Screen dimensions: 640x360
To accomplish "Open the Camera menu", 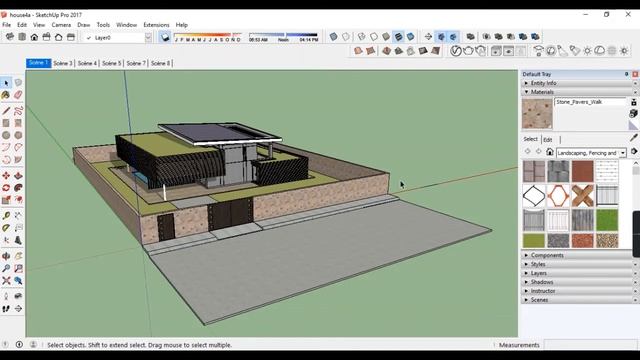I will point(61,25).
